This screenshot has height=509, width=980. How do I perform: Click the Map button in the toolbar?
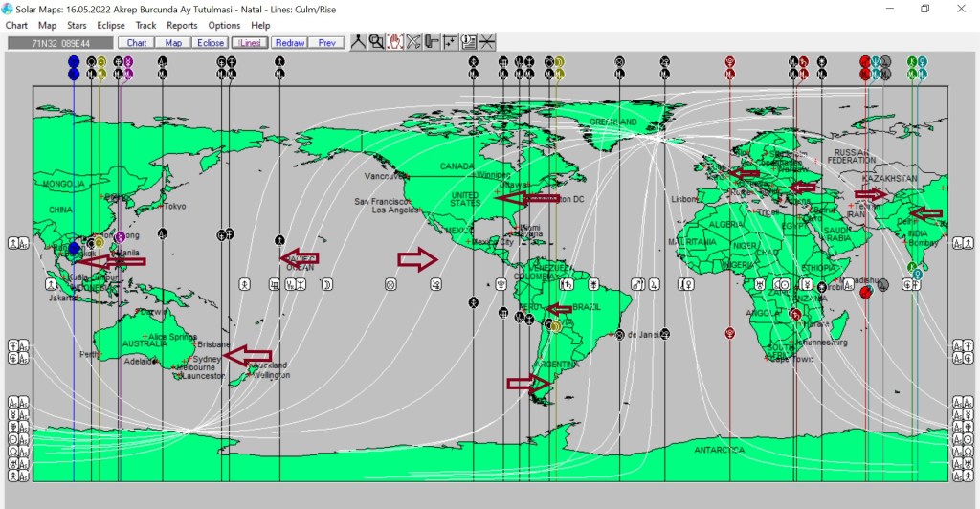point(173,43)
